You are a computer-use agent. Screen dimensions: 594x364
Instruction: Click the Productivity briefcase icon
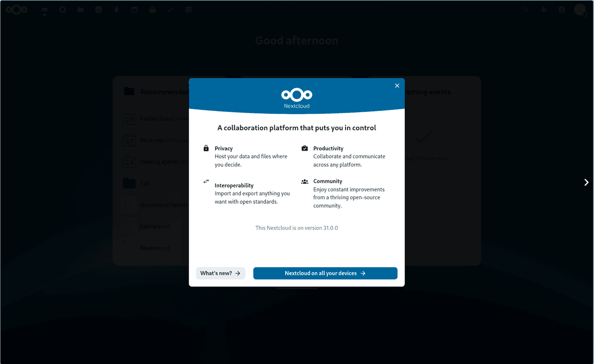(305, 148)
